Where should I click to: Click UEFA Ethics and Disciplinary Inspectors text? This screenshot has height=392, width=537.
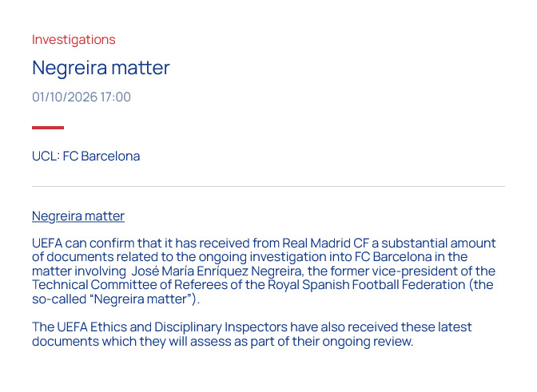coord(172,327)
